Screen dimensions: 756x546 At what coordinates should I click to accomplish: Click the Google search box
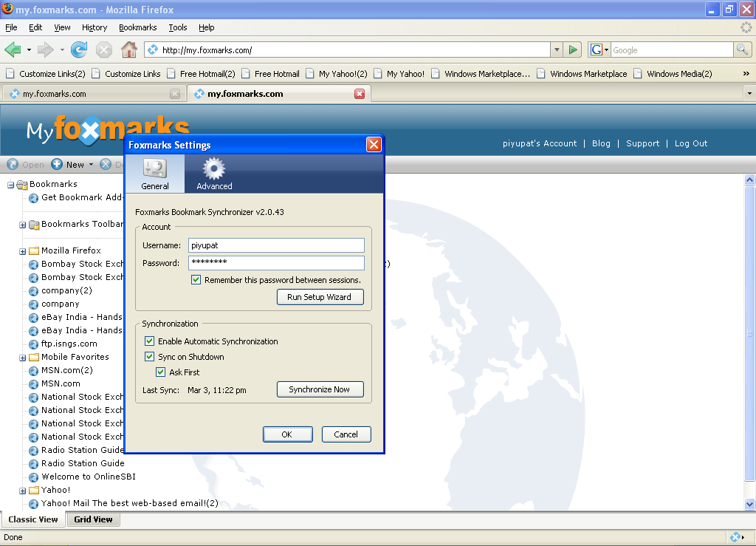click(x=672, y=50)
